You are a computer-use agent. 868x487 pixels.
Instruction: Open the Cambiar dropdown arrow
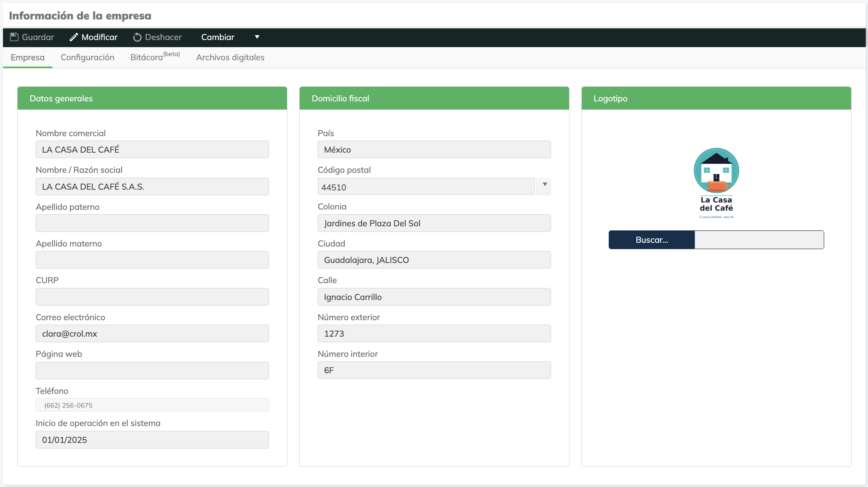tap(257, 37)
